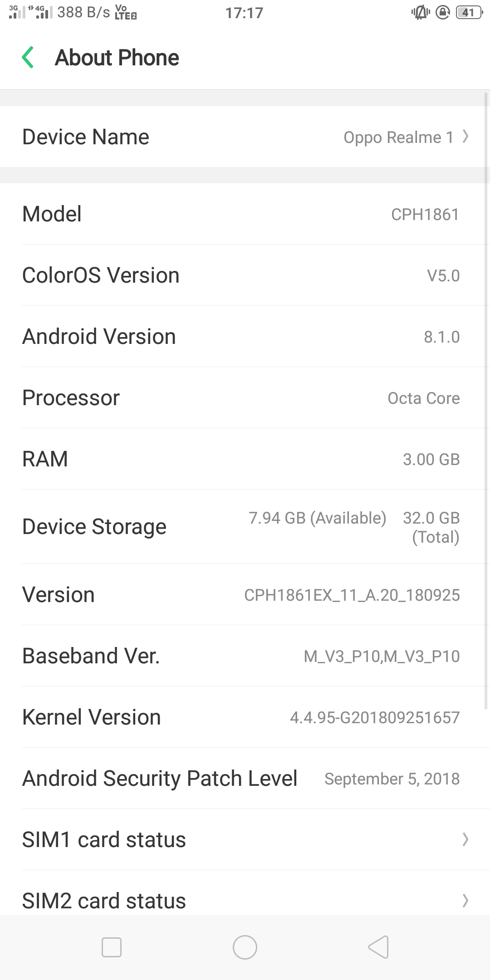Tap the Android Version entry
This screenshot has width=490, height=980.
245,337
